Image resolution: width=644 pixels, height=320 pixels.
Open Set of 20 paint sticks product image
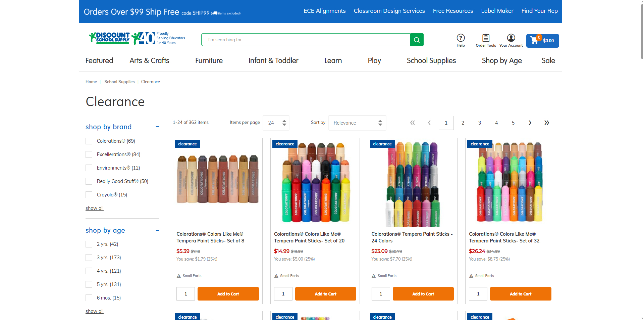[315, 183]
